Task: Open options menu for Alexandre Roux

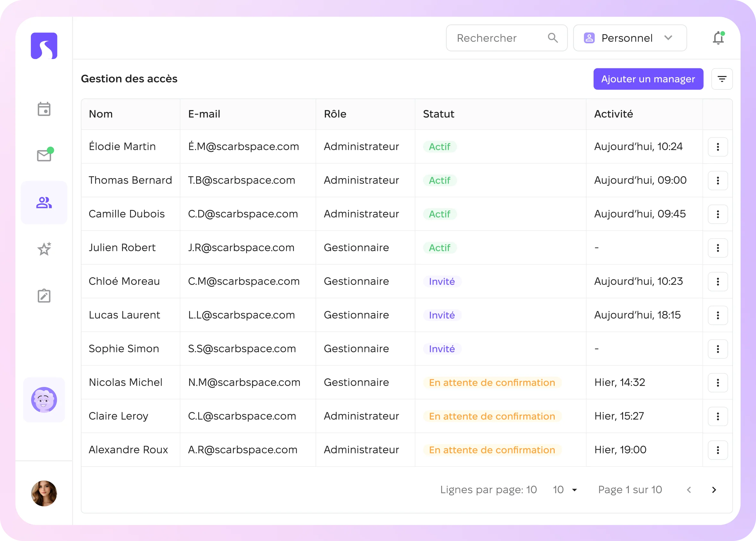Action: pyautogui.click(x=718, y=450)
